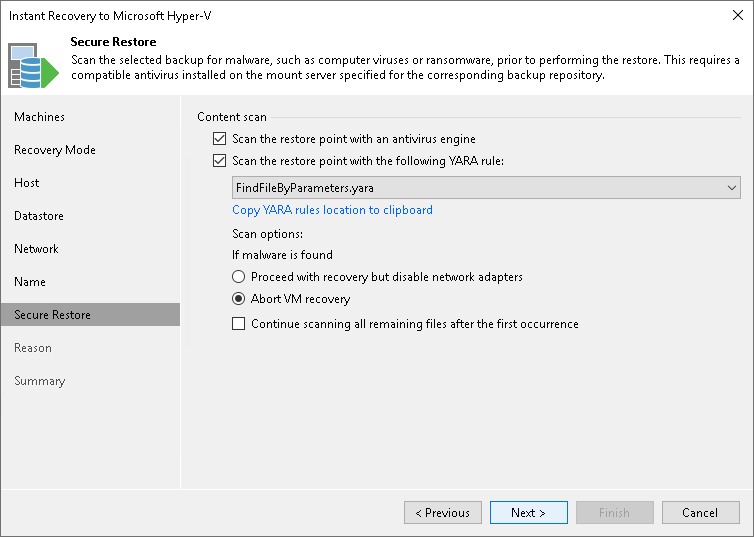Click the Finish button

pos(615,512)
